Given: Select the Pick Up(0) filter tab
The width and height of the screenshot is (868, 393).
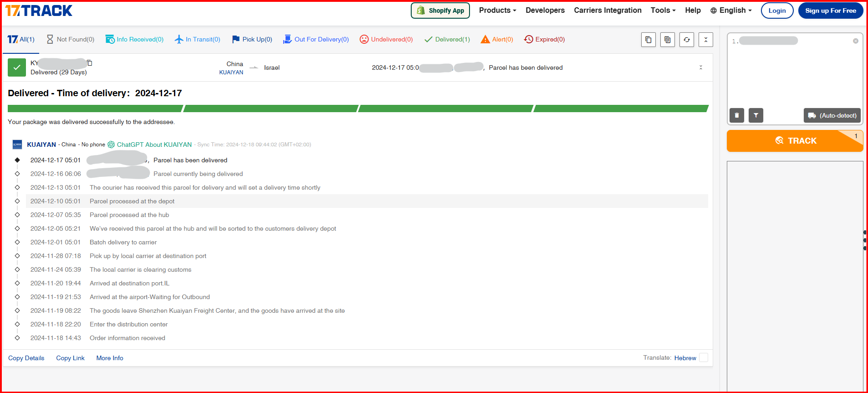Looking at the screenshot, I should [x=252, y=40].
